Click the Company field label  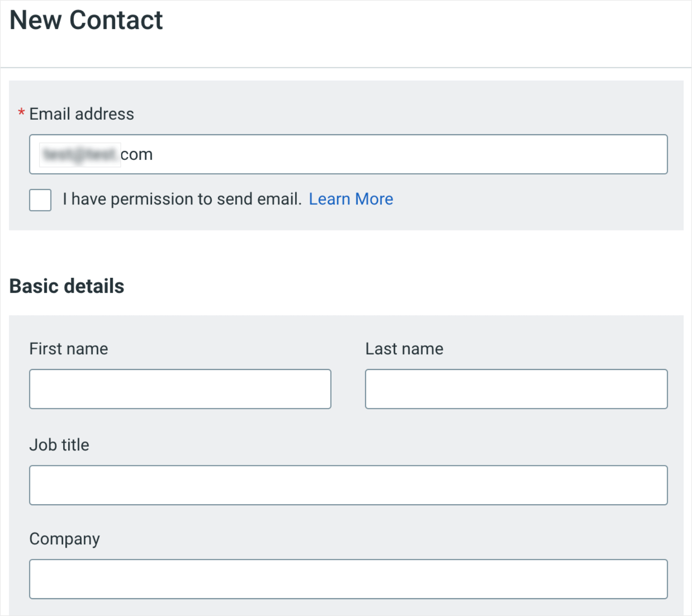(65, 539)
